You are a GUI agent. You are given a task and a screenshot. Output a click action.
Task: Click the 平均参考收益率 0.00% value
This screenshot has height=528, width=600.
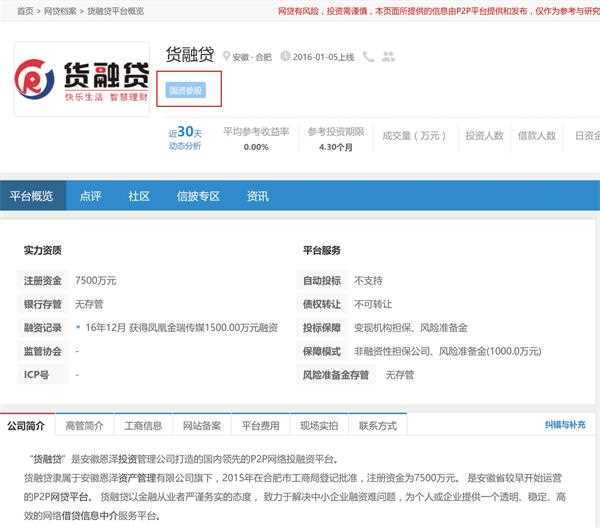(256, 147)
